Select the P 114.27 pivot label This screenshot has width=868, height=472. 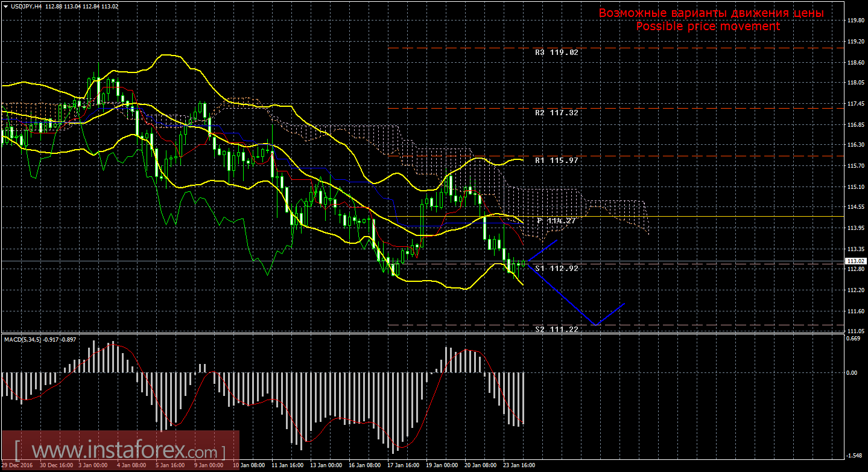(556, 221)
